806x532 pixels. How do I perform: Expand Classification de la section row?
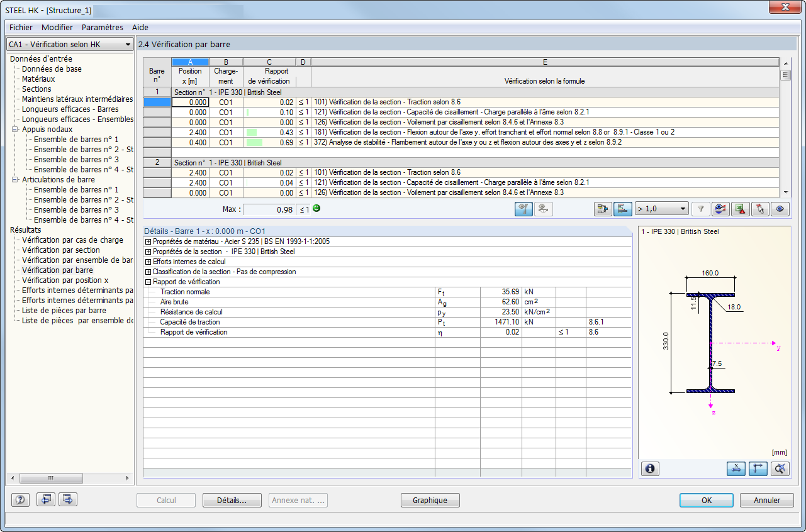pos(148,272)
